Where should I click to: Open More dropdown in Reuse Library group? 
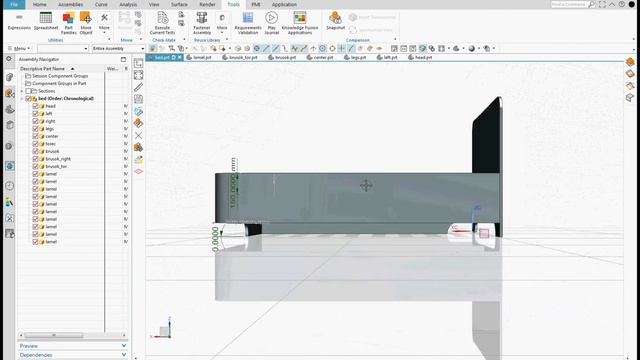(x=222, y=22)
